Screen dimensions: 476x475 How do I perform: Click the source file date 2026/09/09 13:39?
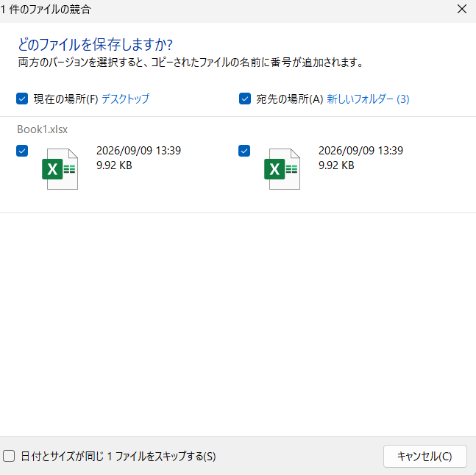(139, 151)
